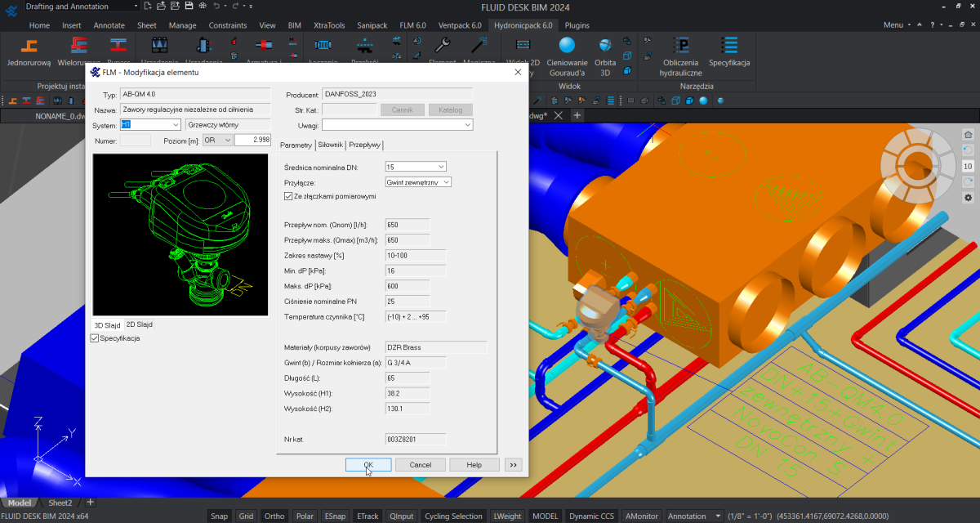This screenshot has width=980, height=523.
Task: Click the Poziom level value field
Action: click(252, 141)
